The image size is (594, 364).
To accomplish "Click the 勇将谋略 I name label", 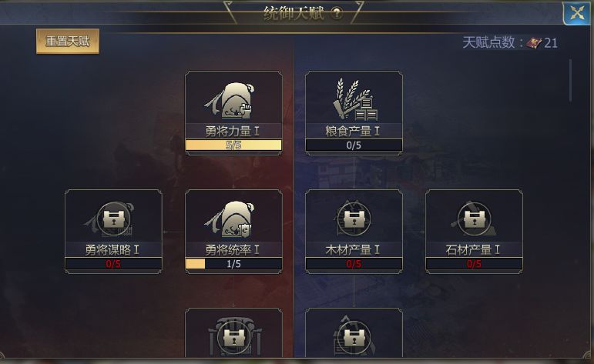I will click(112, 250).
